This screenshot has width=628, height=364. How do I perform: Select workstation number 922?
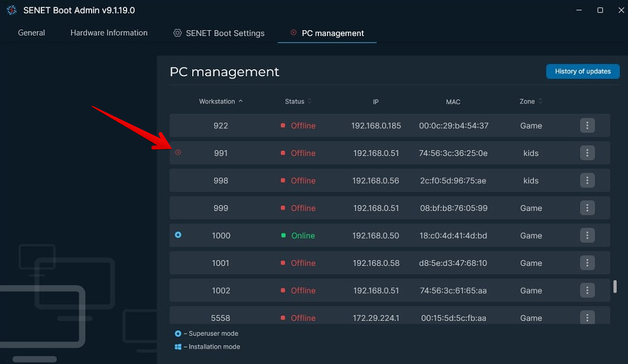(x=221, y=126)
